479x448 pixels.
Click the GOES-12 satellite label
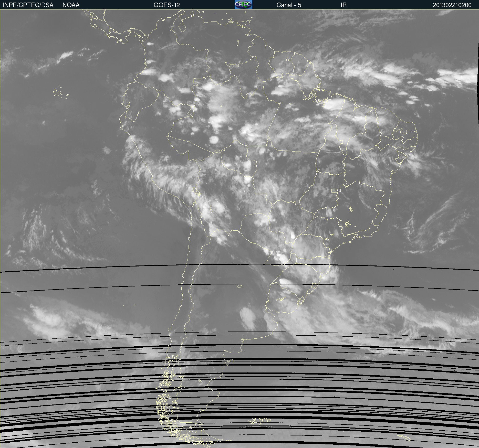tap(167, 5)
